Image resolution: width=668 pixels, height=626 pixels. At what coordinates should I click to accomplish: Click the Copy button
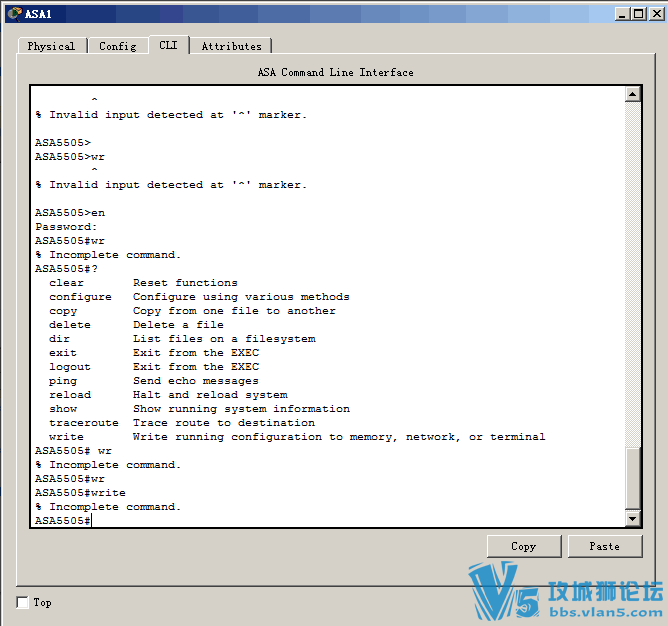coord(524,546)
